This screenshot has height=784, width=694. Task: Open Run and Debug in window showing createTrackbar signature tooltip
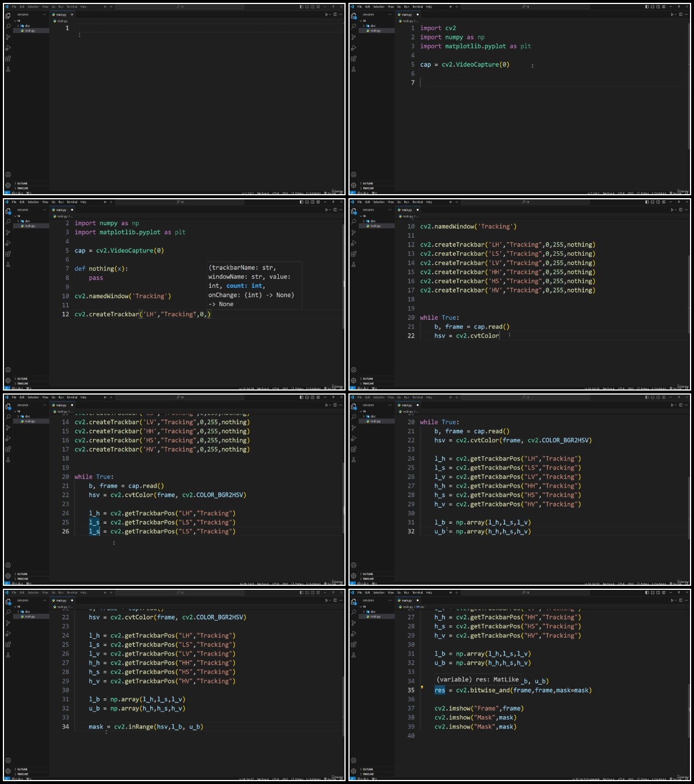(x=8, y=243)
